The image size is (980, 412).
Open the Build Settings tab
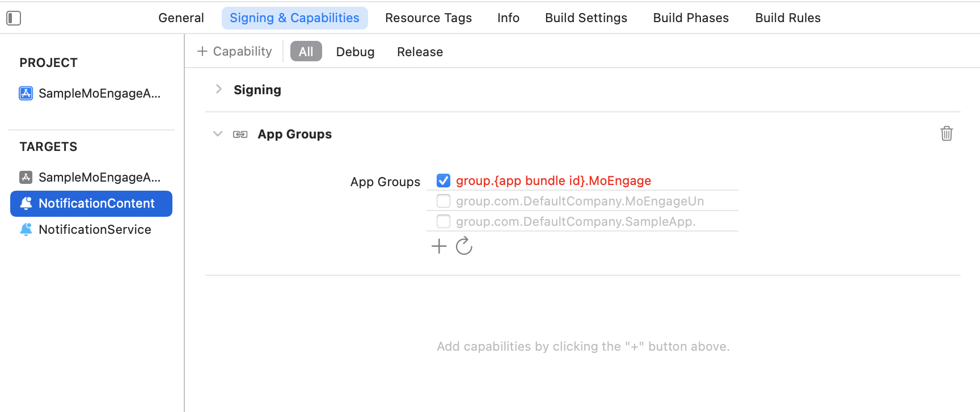click(586, 18)
